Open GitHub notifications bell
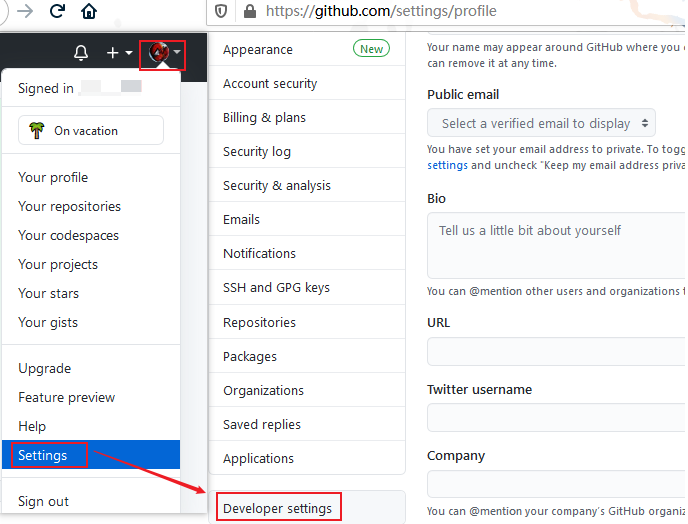This screenshot has width=688, height=524. 81,53
